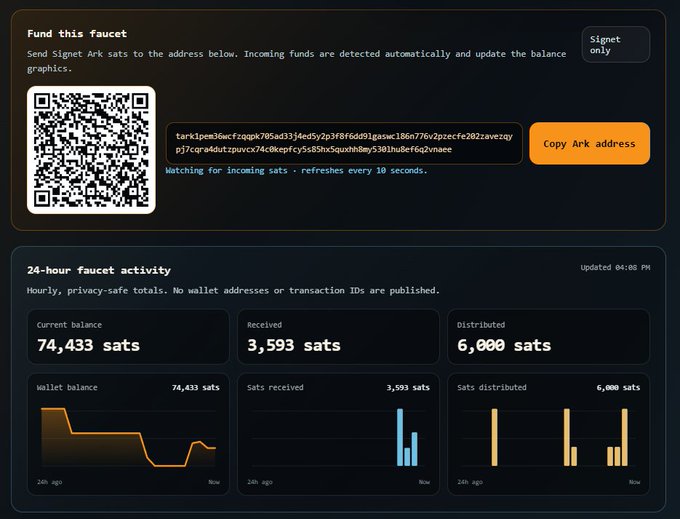Viewport: 680px width, 519px height.
Task: Click the Distributed 6,000 sats value
Action: coord(504,346)
